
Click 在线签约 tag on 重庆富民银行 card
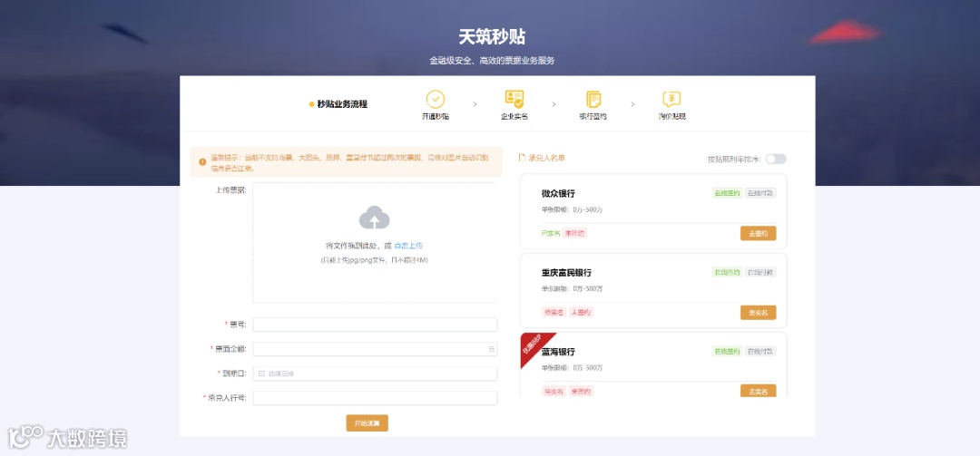point(727,272)
